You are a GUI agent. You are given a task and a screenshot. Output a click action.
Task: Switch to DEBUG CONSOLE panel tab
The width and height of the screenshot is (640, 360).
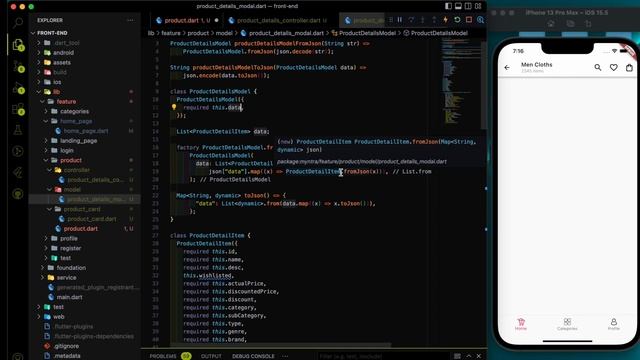click(253, 356)
